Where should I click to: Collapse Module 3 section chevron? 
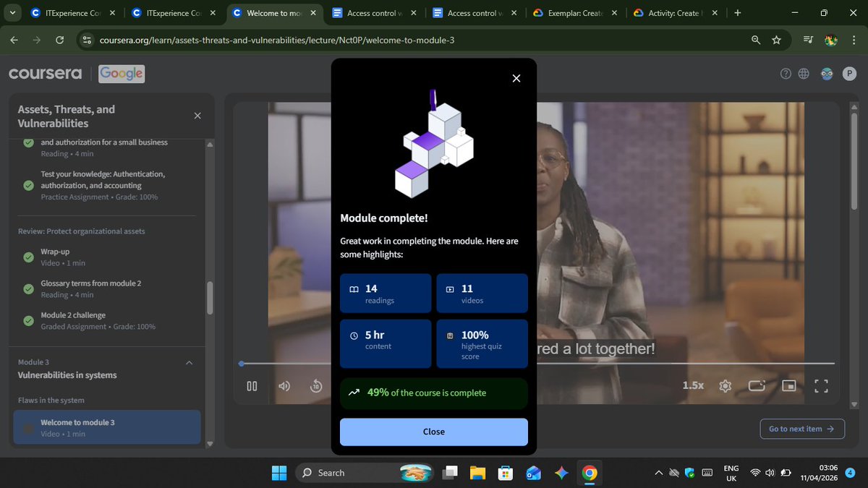tap(190, 363)
